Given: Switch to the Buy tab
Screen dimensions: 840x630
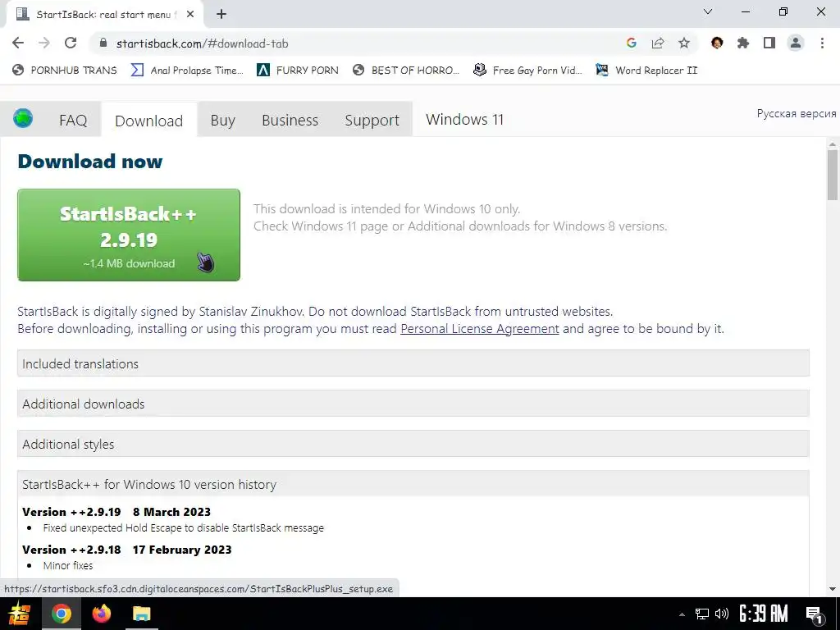Looking at the screenshot, I should click(x=223, y=120).
